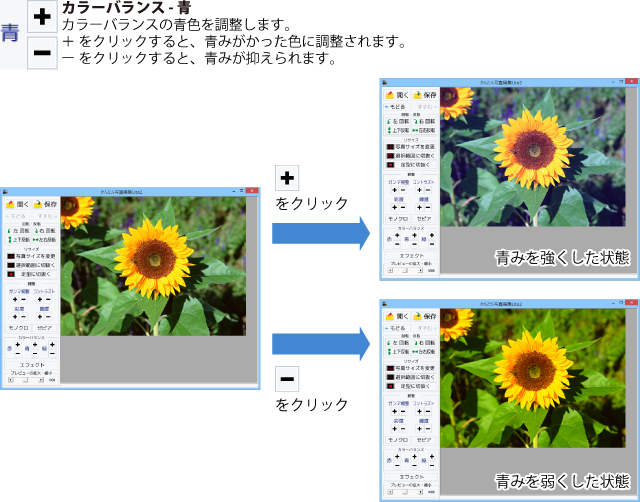Viewport: 640px width, 502px height.
Task: Apply セピア in the 青みを強くした状態 window
Action: point(425,217)
